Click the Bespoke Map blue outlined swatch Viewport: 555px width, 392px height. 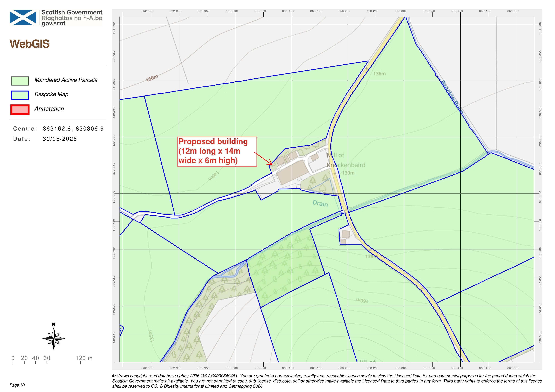point(20,95)
